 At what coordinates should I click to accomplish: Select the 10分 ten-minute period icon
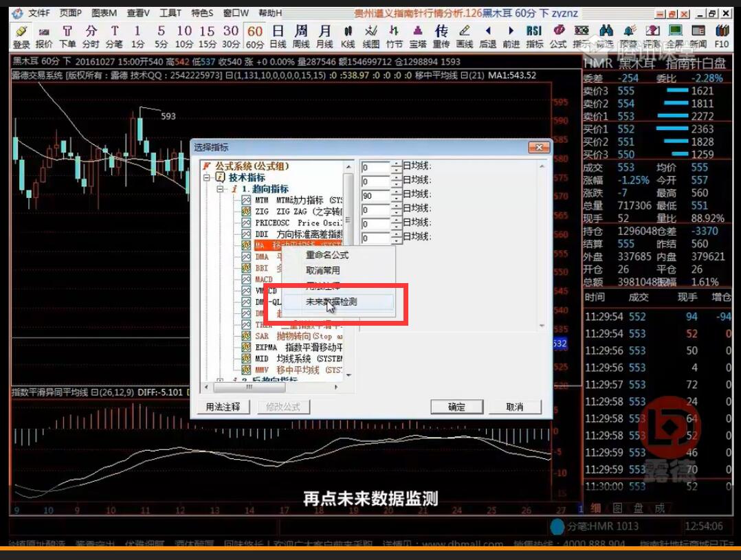click(x=184, y=36)
